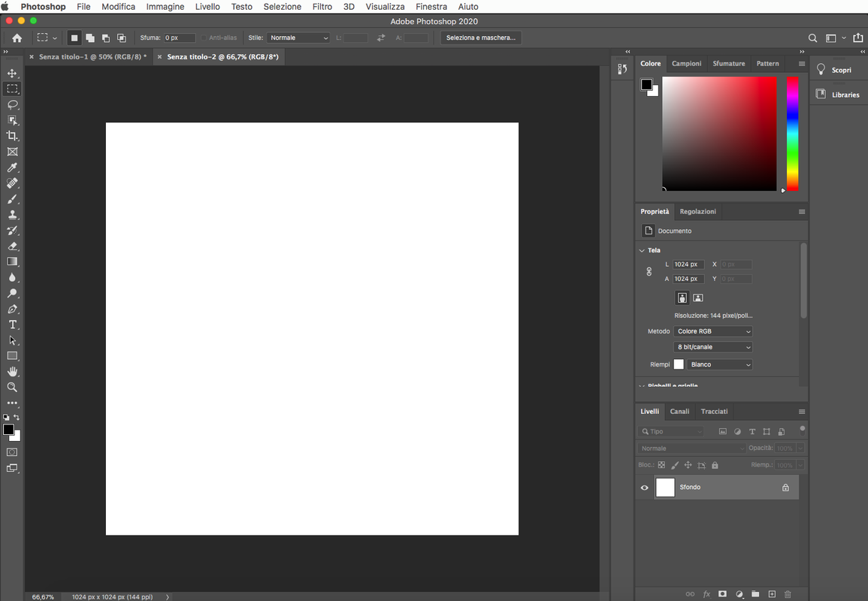
Task: Select the Lasso tool
Action: point(12,104)
